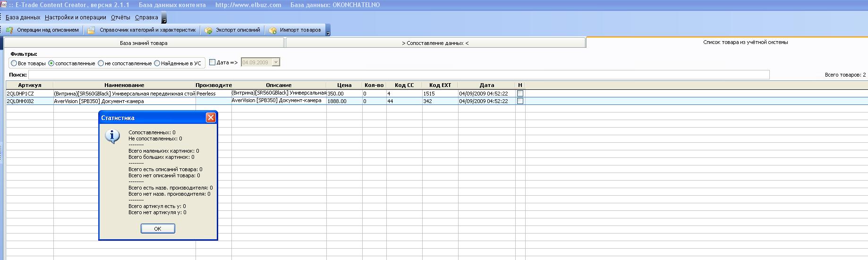Image resolution: width=868 pixels, height=260 pixels.
Task: Click the Н column header
Action: click(520, 85)
